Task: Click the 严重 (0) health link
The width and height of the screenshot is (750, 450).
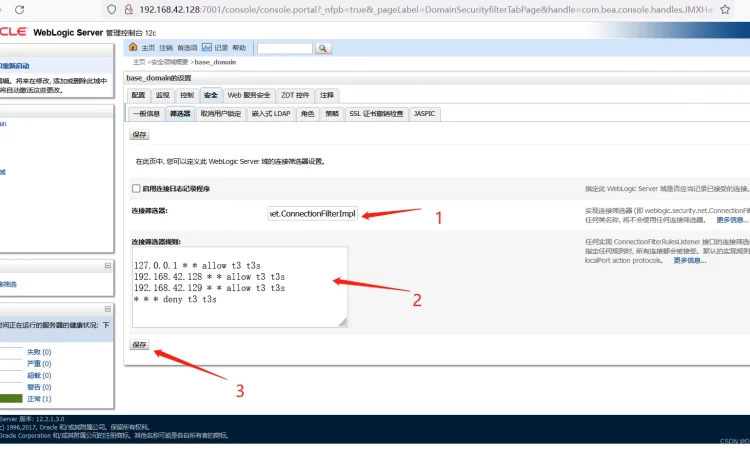Action: (39, 364)
